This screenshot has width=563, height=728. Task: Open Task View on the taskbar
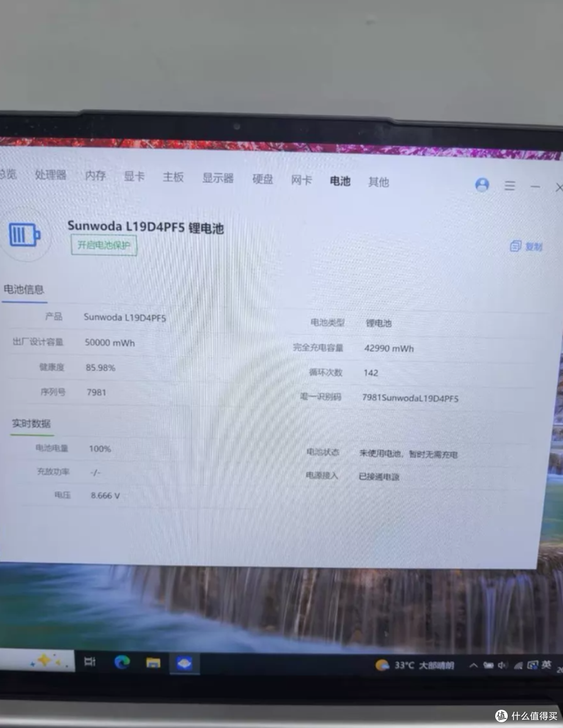(90, 662)
